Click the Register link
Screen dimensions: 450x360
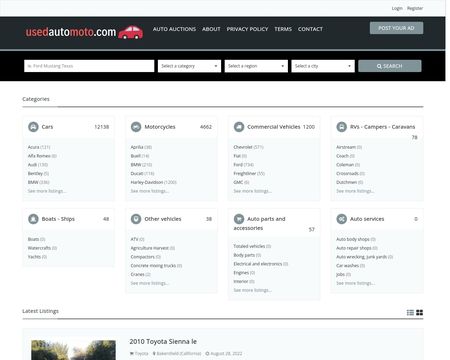(x=415, y=8)
